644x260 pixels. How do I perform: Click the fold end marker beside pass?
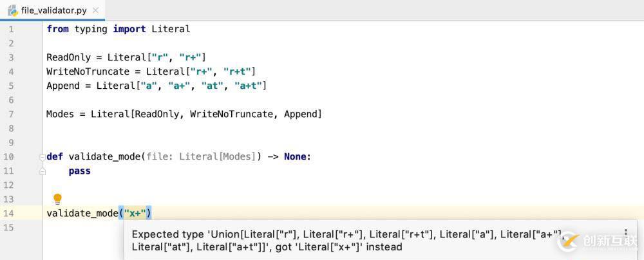click(x=43, y=171)
